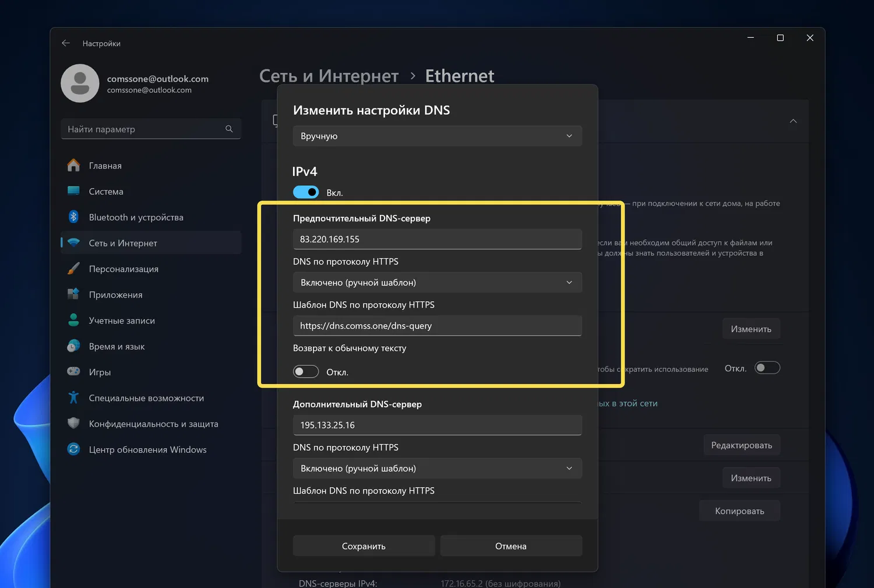Image resolution: width=874 pixels, height=588 pixels.
Task: Enable the Возврат к обычному тексту toggle
Action: 306,372
